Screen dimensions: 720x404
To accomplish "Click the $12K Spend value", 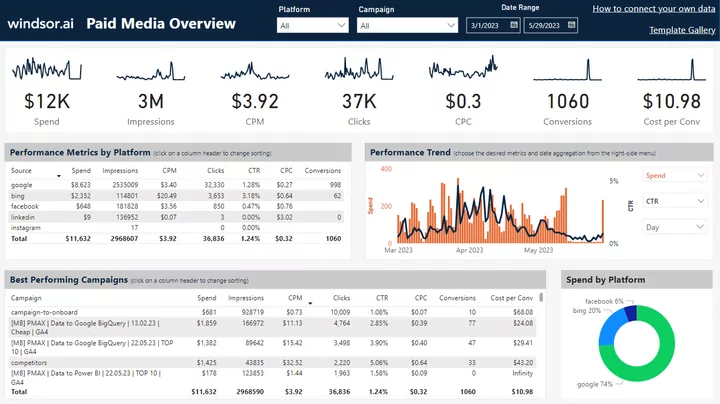I will 47,101.
